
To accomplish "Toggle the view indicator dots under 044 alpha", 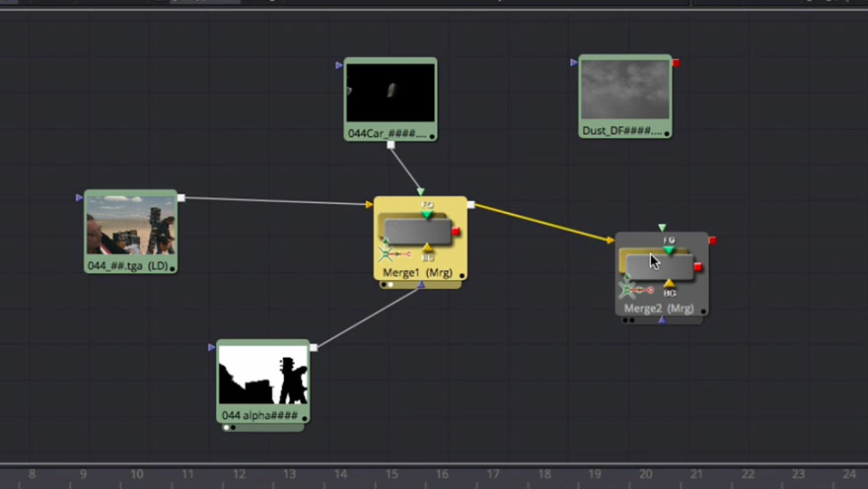I will (230, 428).
